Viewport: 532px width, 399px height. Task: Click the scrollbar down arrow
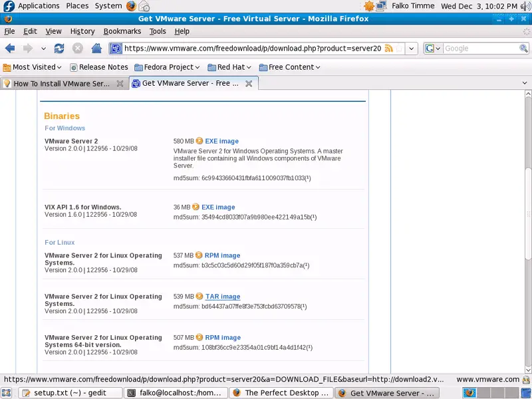528,370
